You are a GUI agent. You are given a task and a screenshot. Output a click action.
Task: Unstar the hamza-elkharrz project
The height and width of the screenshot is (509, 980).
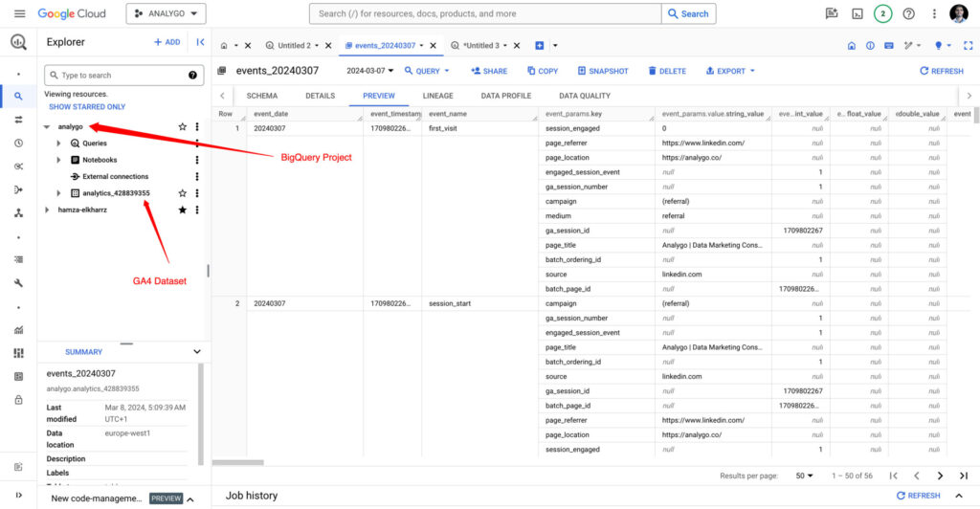point(182,210)
